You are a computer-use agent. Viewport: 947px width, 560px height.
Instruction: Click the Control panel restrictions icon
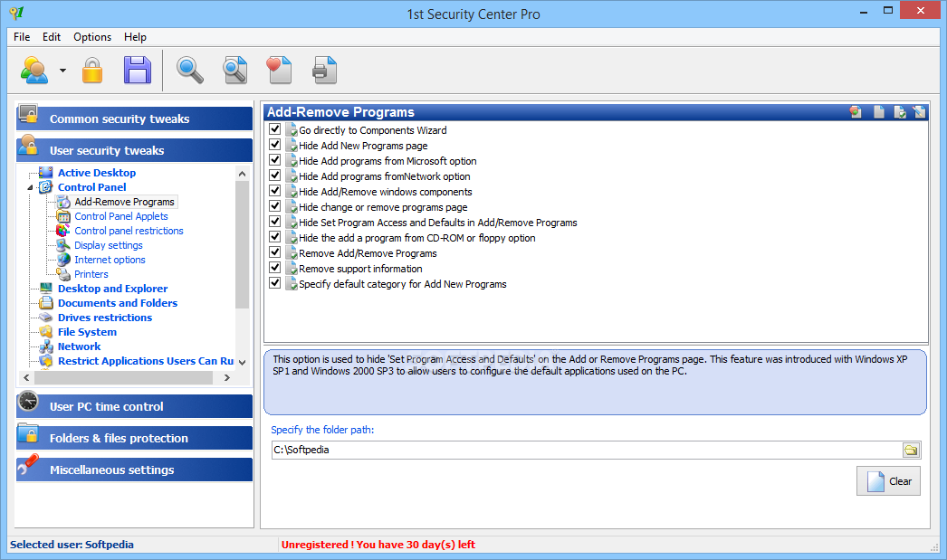pyautogui.click(x=62, y=231)
